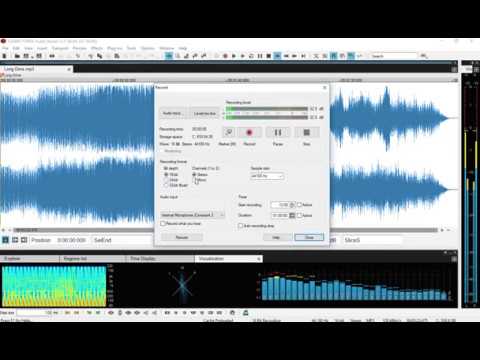This screenshot has height=360, width=480.
Task: Open the Effects menu
Action: [x=97, y=48]
